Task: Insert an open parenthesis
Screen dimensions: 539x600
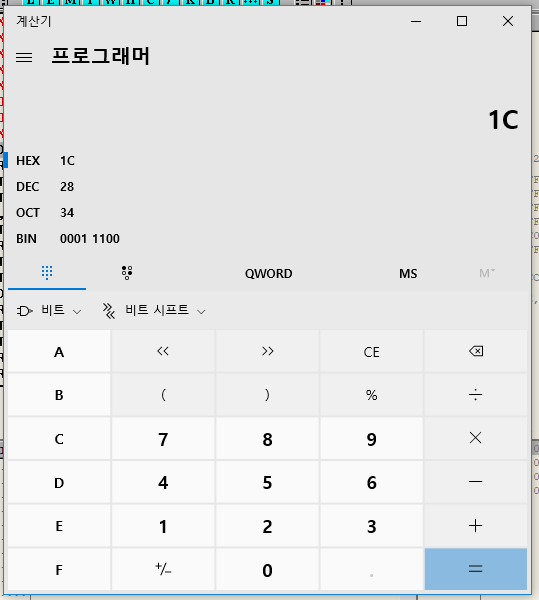Action: click(x=163, y=395)
